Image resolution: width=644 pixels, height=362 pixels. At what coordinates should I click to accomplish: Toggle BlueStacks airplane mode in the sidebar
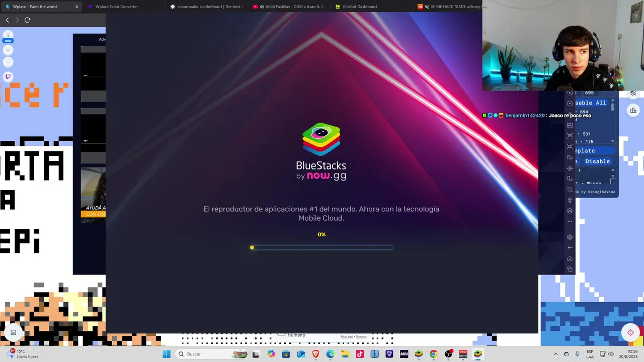pos(570,168)
